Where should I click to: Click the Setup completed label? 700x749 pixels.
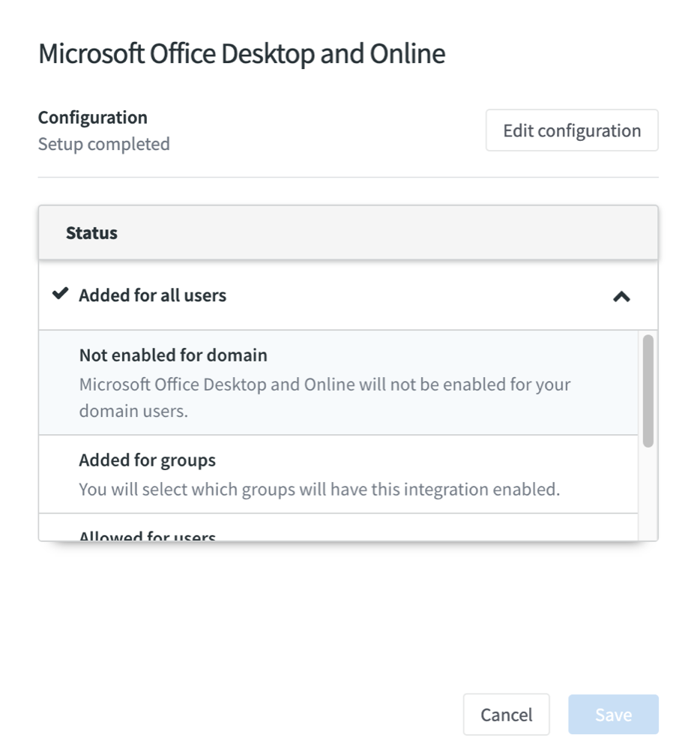tap(103, 143)
